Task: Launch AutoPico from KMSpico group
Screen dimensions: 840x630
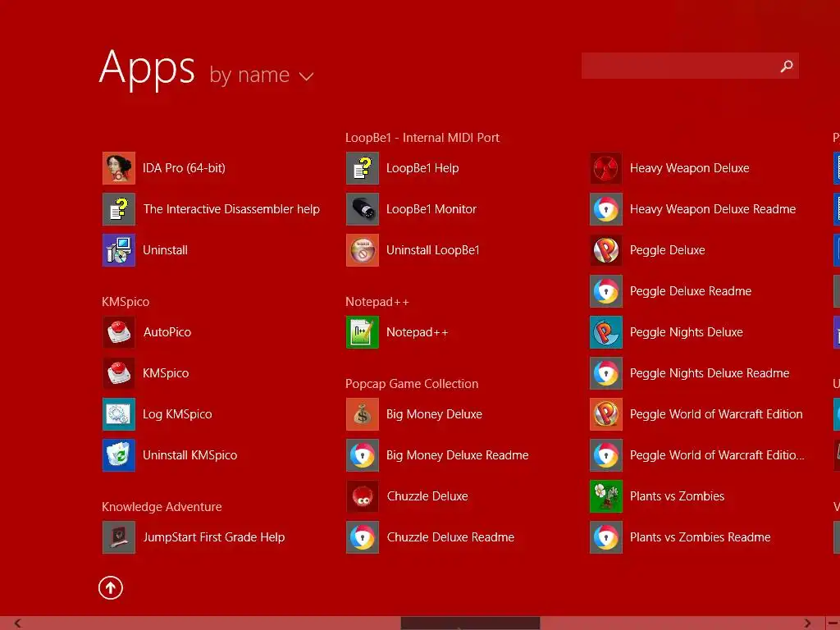Action: 119,332
